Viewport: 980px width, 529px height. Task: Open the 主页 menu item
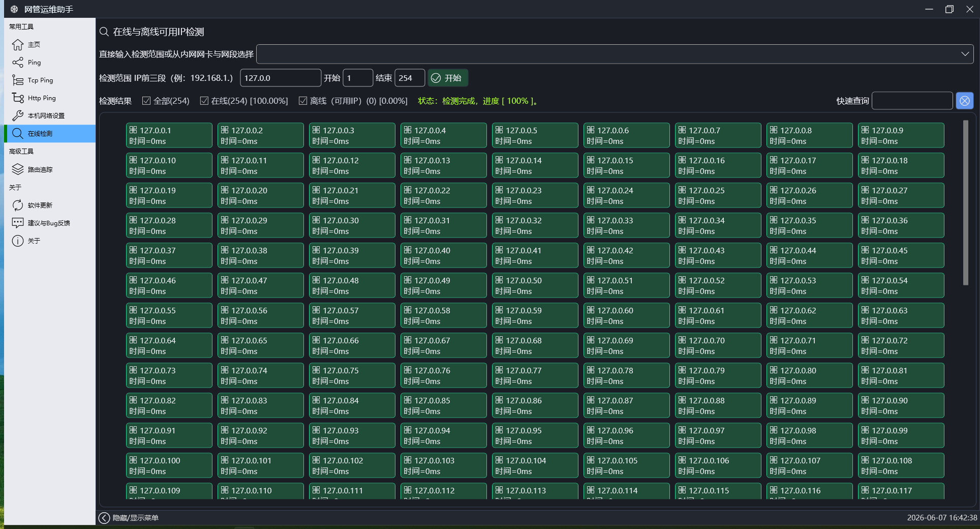pyautogui.click(x=50, y=45)
